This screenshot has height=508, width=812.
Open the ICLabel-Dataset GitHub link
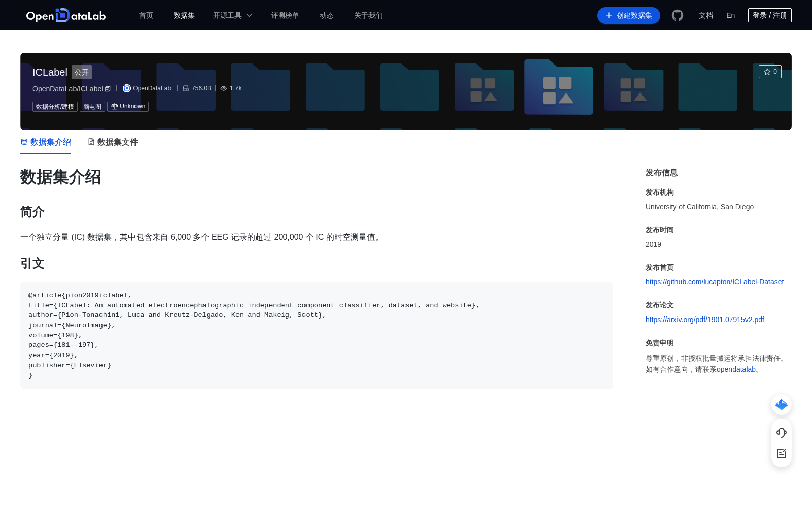[x=715, y=282]
